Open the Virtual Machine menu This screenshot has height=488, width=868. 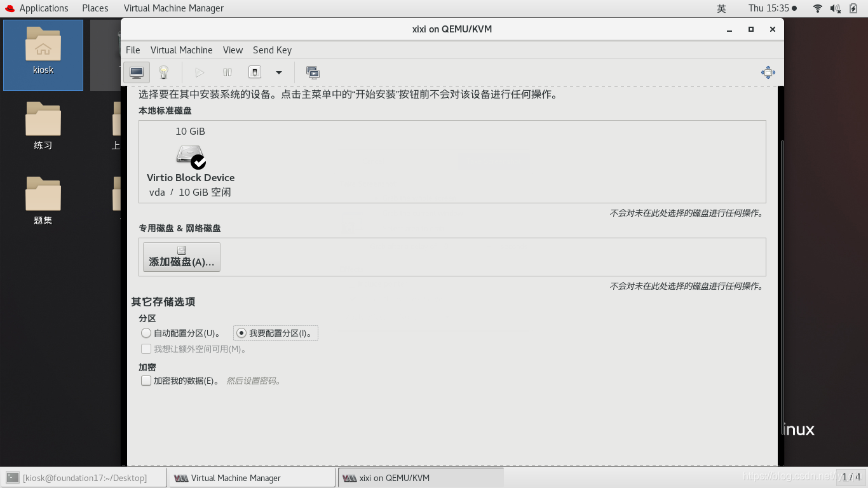pyautogui.click(x=181, y=50)
